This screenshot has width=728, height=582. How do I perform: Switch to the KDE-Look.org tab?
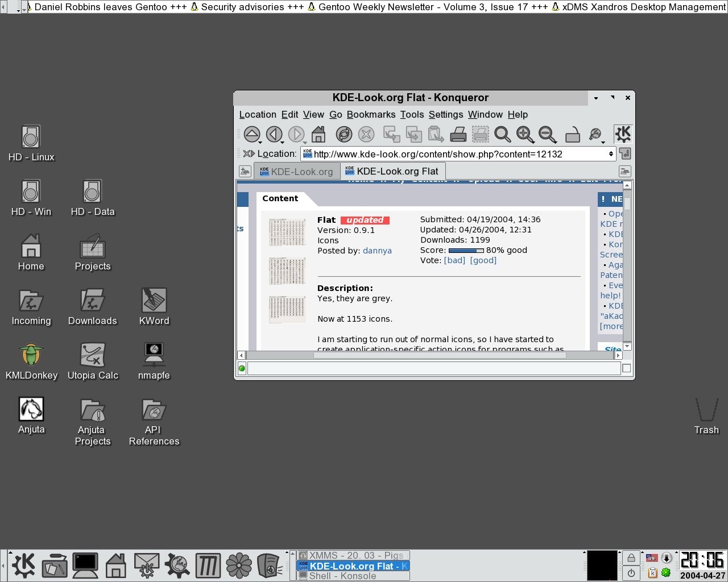(297, 171)
